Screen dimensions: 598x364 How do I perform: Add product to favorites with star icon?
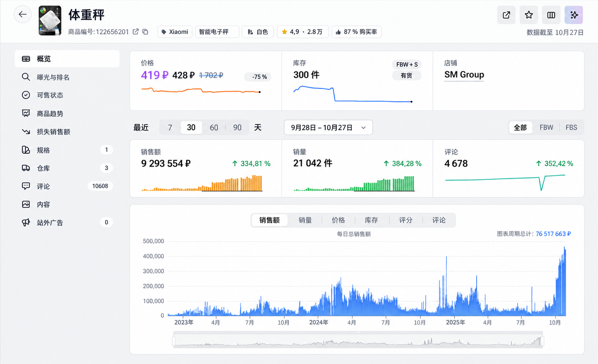[x=529, y=15]
